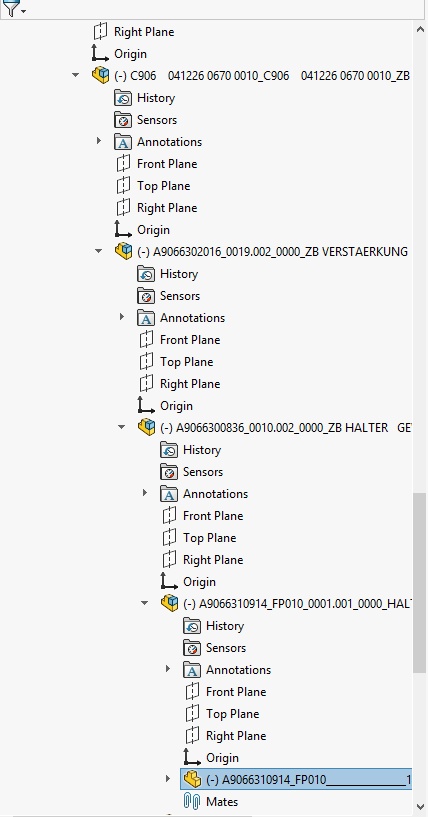Expand Annotations under A9066302016 VERSTAERKUNG

click(x=121, y=317)
